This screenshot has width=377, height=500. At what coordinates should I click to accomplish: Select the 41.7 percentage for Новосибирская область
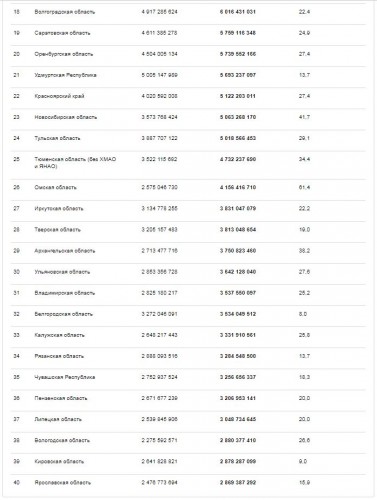[x=304, y=117]
